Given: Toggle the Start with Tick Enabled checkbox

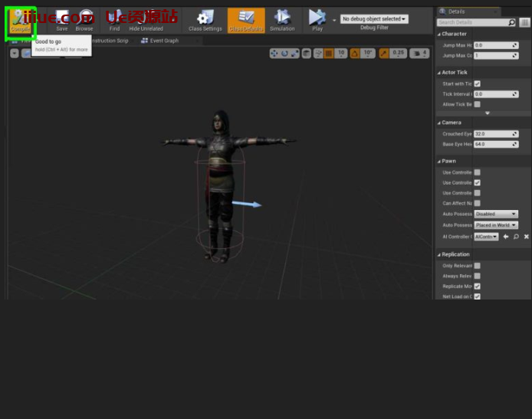Looking at the screenshot, I should point(477,83).
